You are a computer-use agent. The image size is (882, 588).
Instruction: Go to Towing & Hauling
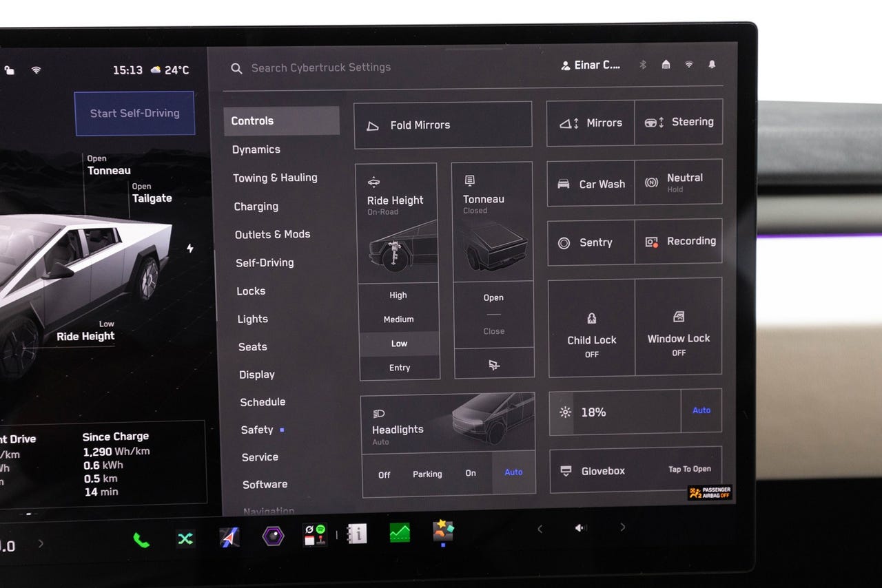pyautogui.click(x=275, y=178)
